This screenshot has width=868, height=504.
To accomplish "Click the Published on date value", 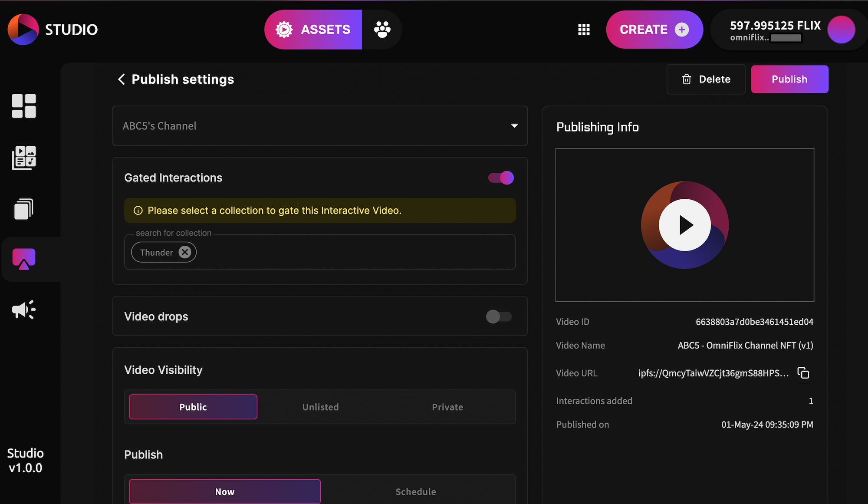I will 767,425.
